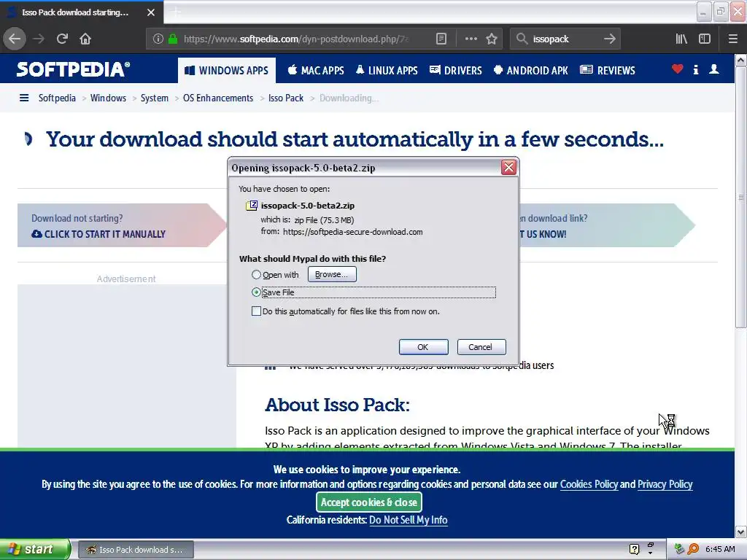The image size is (747, 560).
Task: Open the browser home page icon
Action: pos(85,39)
